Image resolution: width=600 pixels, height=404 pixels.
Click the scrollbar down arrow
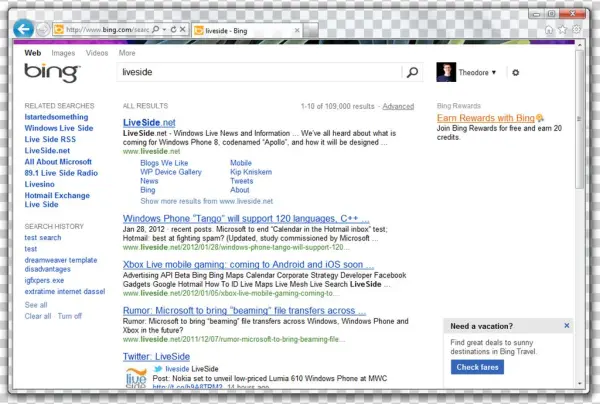pos(579,383)
